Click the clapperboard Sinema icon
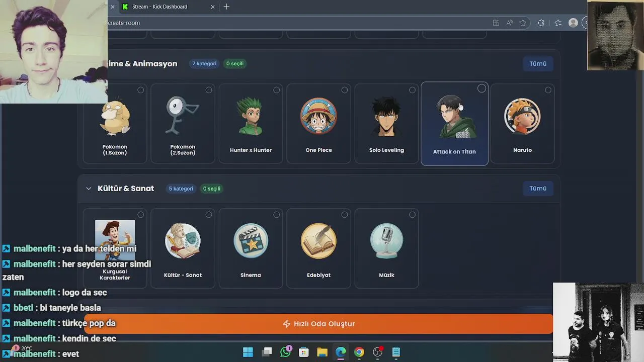This screenshot has height=362, width=644. coord(251,241)
